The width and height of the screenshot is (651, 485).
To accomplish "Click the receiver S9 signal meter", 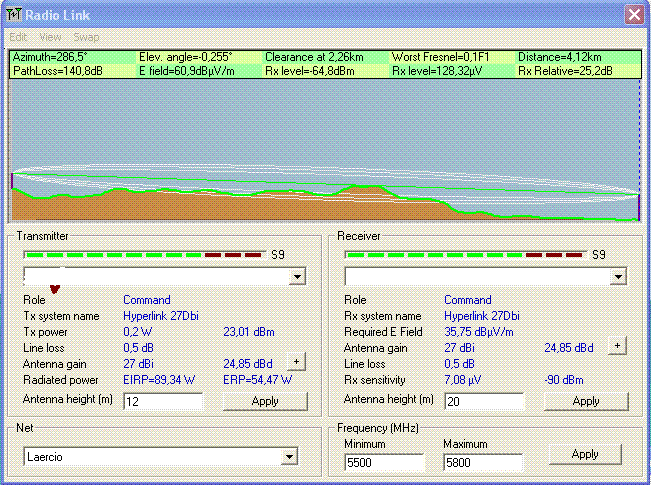I will pos(467,255).
